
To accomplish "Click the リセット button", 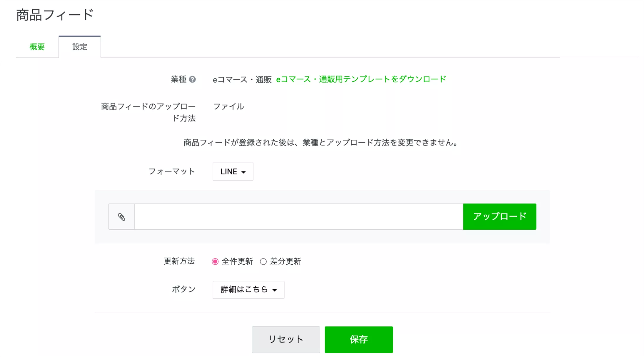I will coord(286,339).
